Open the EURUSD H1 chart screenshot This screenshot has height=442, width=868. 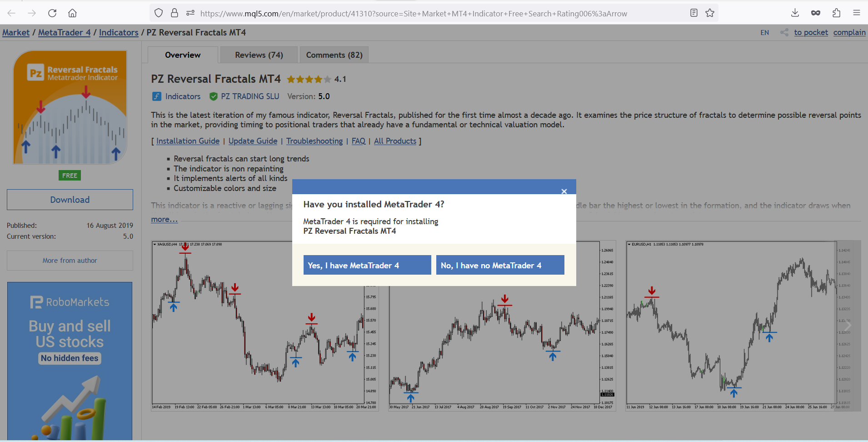pos(743,326)
